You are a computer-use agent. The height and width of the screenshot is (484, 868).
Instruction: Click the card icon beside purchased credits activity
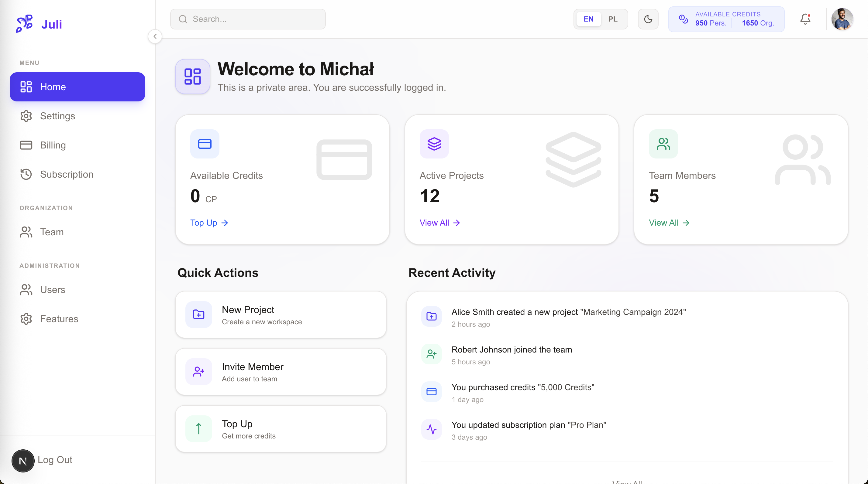[431, 391]
